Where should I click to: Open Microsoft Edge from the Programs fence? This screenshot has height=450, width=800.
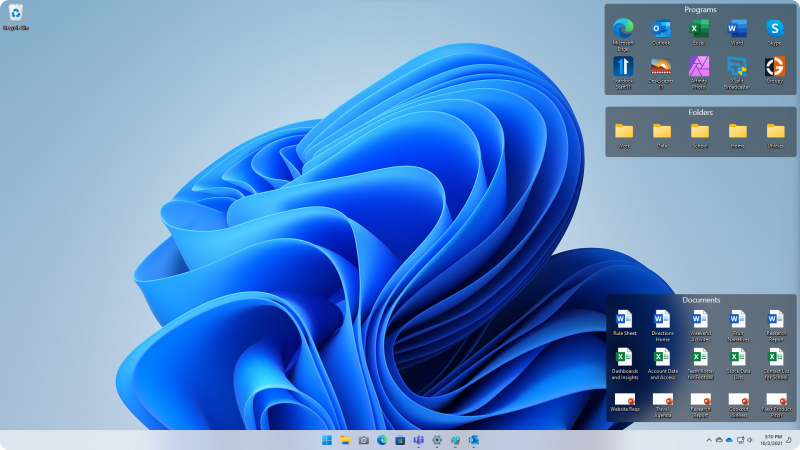623,29
